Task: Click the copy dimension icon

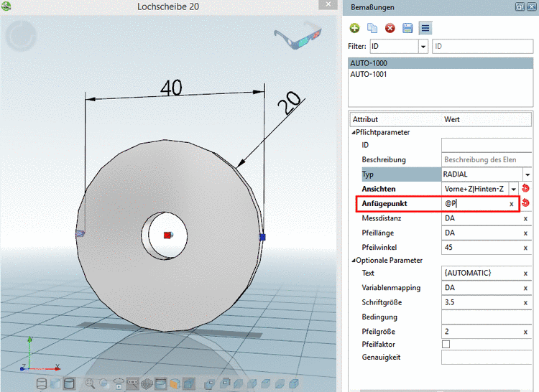Action: [372, 29]
